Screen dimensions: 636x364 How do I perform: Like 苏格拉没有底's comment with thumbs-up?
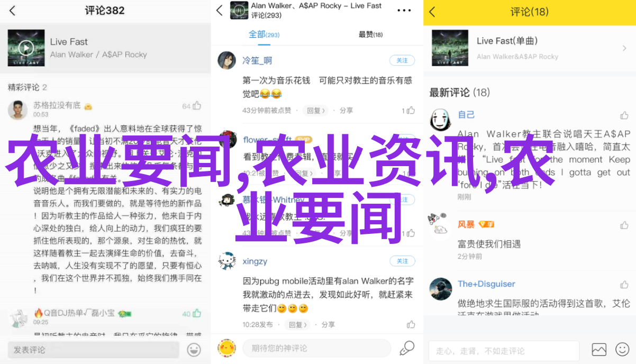click(197, 106)
